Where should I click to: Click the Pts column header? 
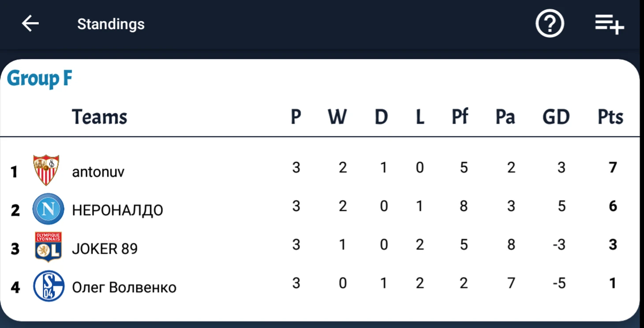[x=610, y=117]
